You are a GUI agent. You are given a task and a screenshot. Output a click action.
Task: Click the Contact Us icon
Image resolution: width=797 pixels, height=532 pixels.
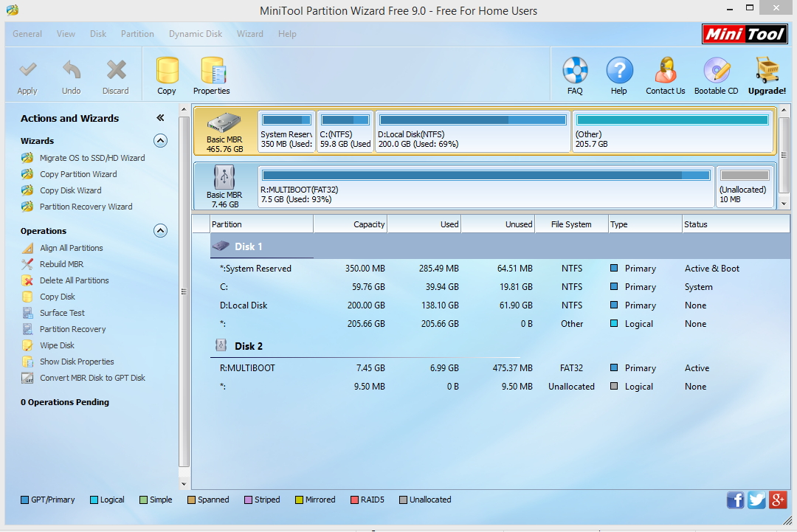(x=666, y=70)
